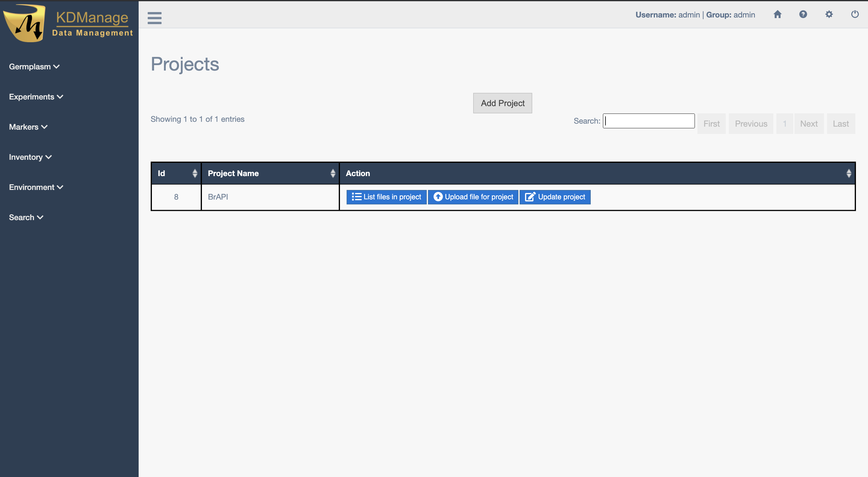Expand the Markers menu

(28, 127)
